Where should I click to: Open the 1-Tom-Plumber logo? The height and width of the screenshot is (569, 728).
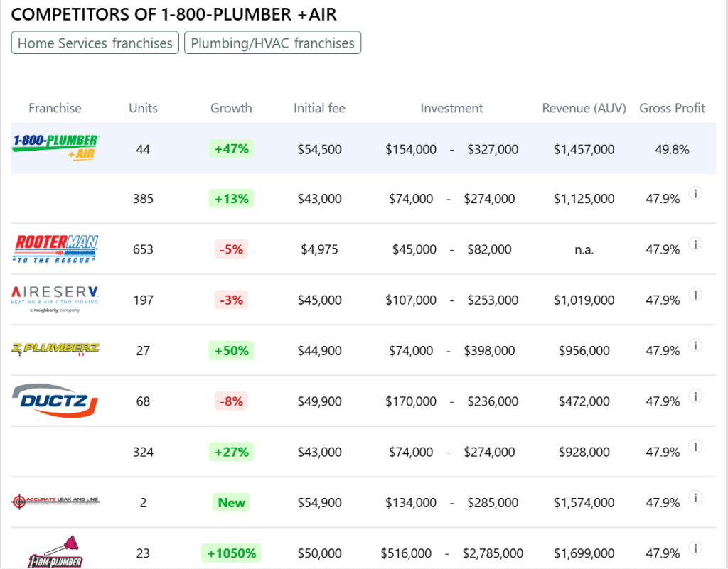pos(55,552)
